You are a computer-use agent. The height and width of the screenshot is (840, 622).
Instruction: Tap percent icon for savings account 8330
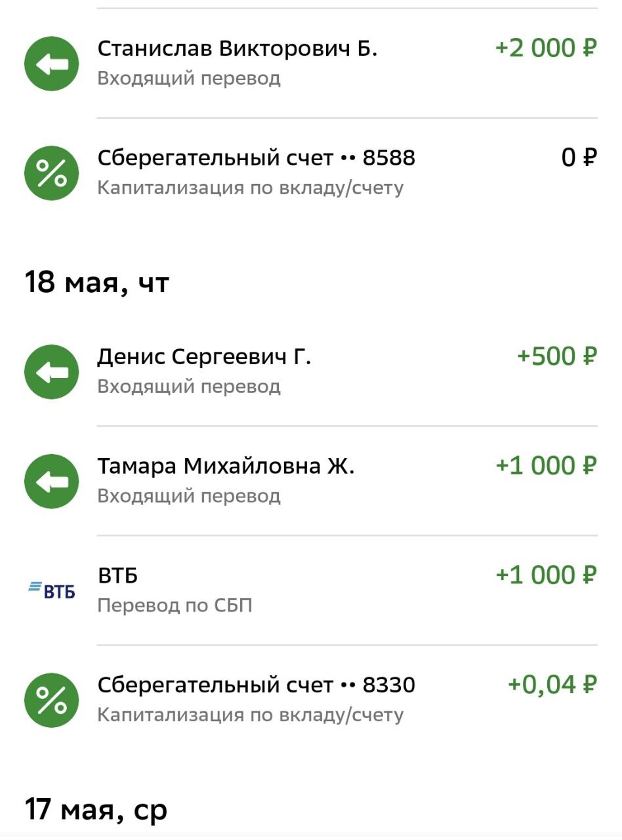point(51,700)
